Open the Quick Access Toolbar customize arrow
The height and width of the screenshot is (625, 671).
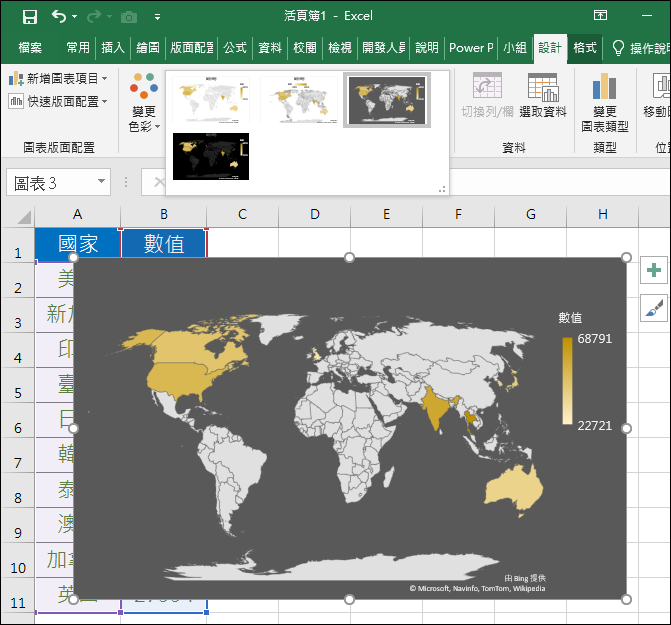tap(157, 17)
